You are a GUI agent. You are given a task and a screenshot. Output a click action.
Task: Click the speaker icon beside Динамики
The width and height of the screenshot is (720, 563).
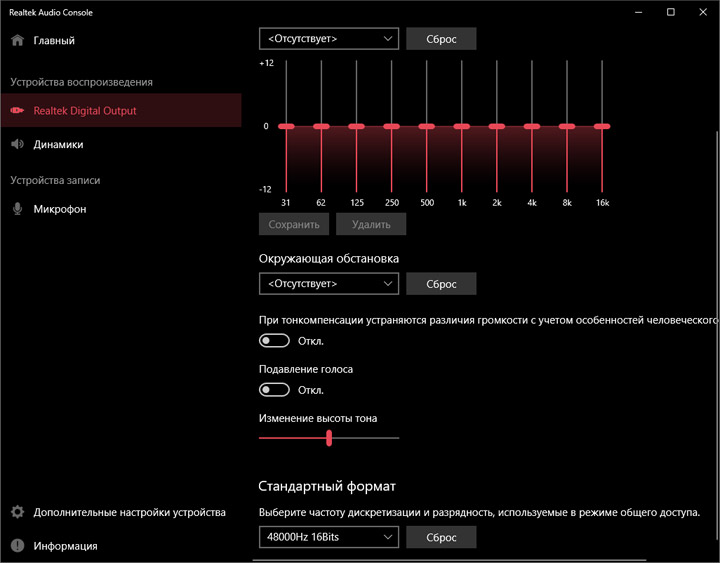click(17, 144)
